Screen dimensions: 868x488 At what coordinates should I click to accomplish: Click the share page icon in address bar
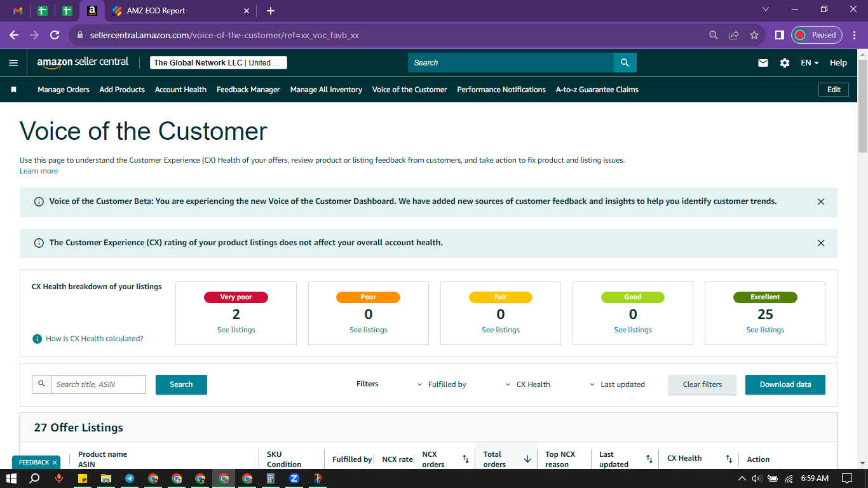click(734, 35)
